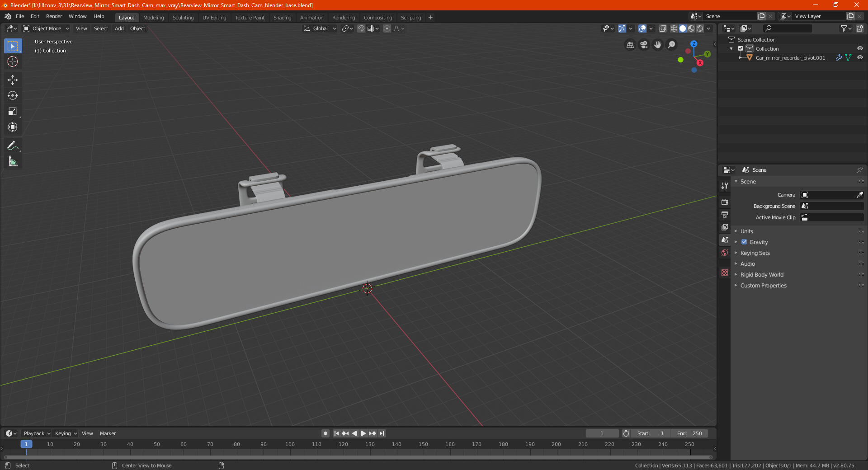Switch to orthographic/perspective grid view icon
Viewport: 868px width, 470px height.
(630, 45)
